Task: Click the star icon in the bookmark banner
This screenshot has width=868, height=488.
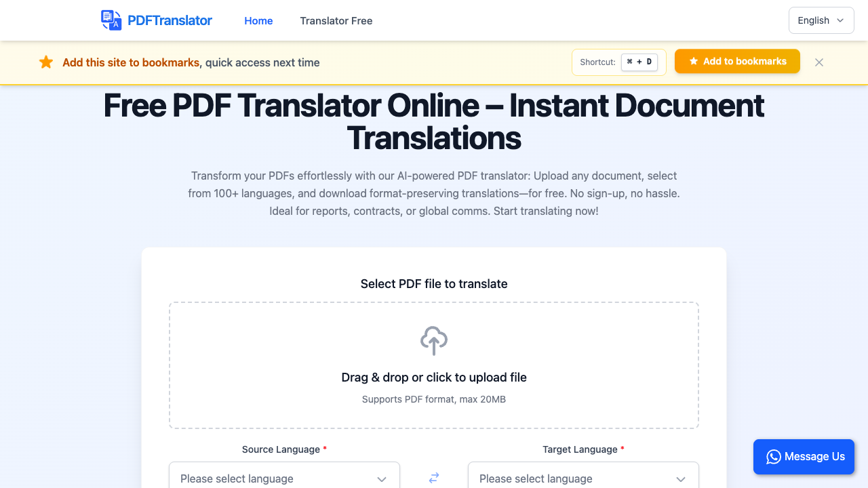Action: [x=46, y=62]
